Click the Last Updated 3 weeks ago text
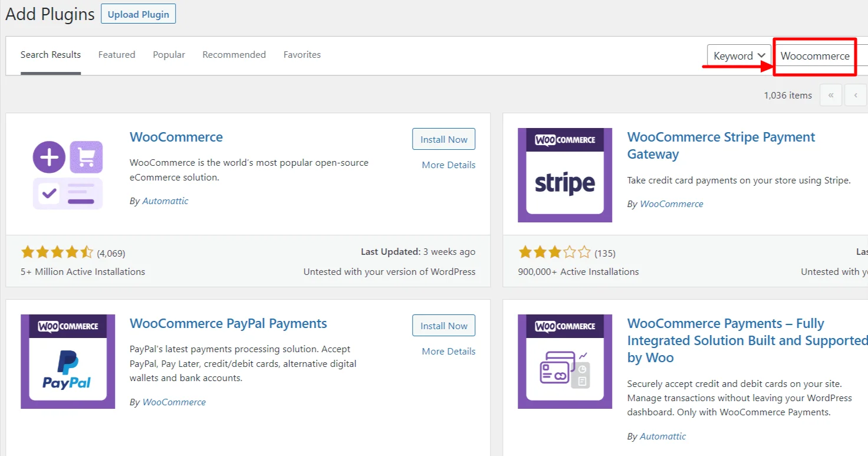This screenshot has width=868, height=456. (x=418, y=252)
